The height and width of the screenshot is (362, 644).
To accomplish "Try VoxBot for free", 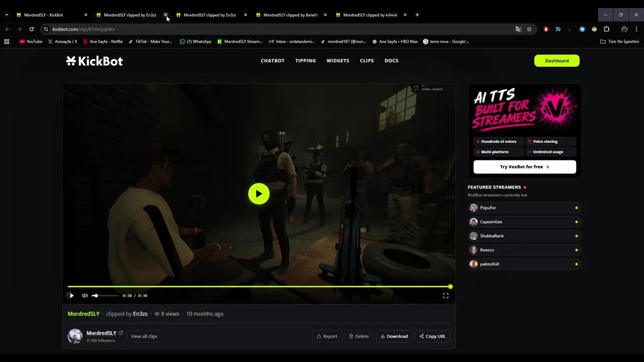I will click(525, 167).
